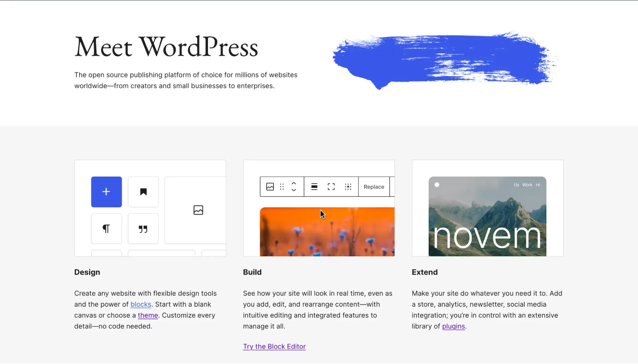Click the move up chevron arrow
This screenshot has height=364, width=638.
coord(294,183)
